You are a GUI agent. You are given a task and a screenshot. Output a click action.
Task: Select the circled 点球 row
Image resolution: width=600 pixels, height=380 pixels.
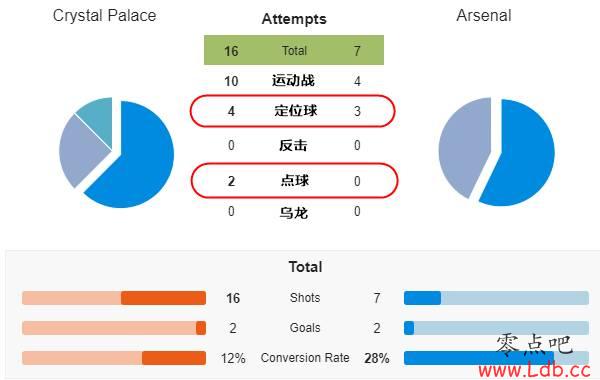coord(294,181)
